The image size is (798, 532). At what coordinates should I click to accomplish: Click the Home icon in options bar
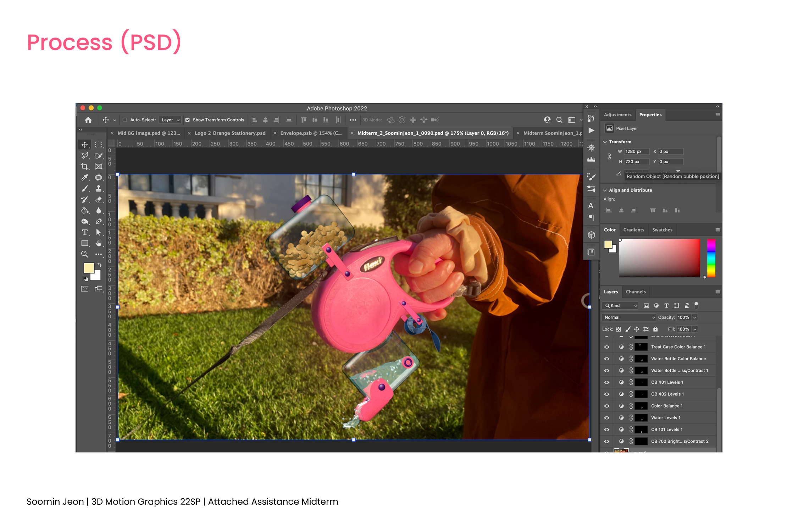[88, 120]
